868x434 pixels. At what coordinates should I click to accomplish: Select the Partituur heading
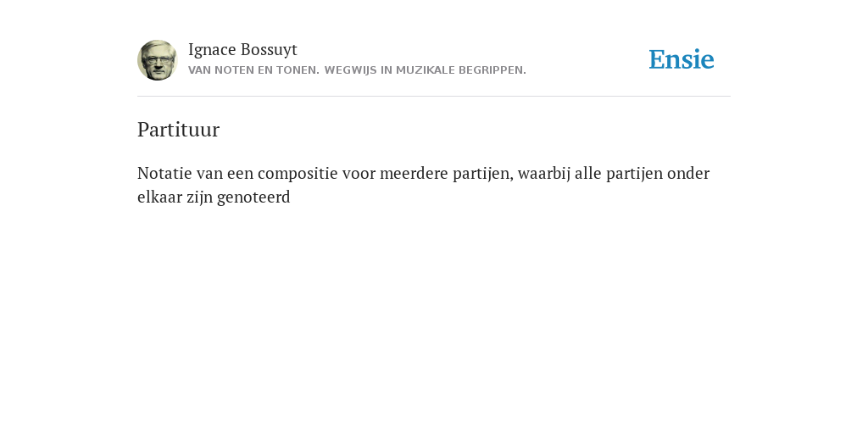[178, 130]
